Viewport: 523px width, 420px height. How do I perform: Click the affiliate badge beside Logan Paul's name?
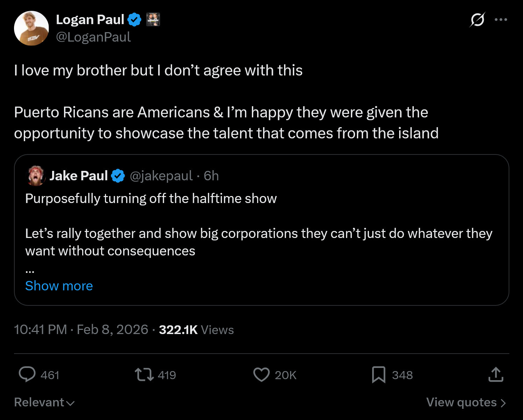click(x=153, y=20)
